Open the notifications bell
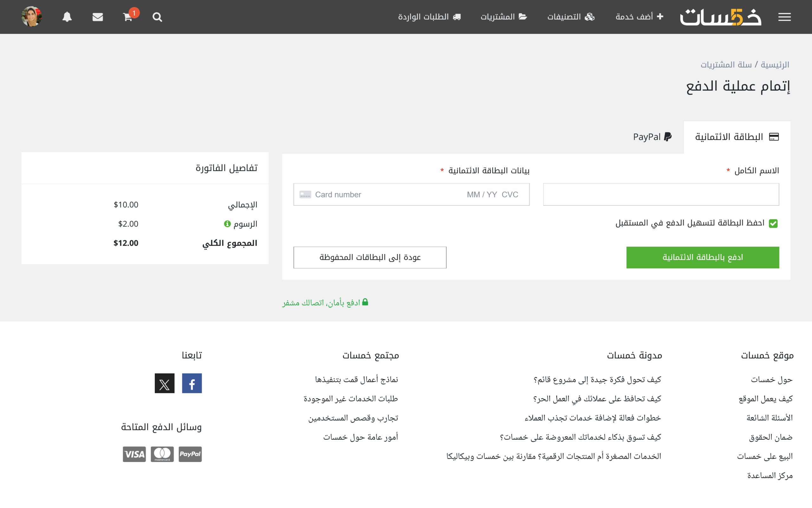This screenshot has height=508, width=812. 67,17
